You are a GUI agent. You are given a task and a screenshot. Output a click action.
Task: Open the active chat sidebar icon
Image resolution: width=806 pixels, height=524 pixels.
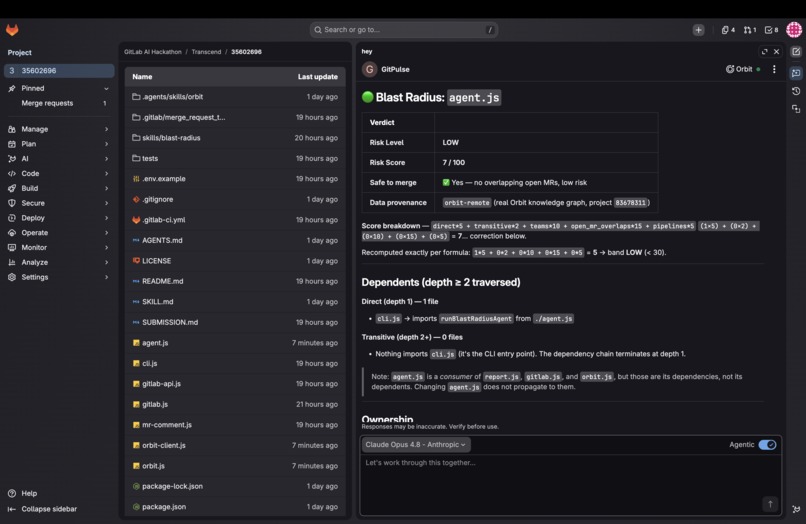point(796,73)
